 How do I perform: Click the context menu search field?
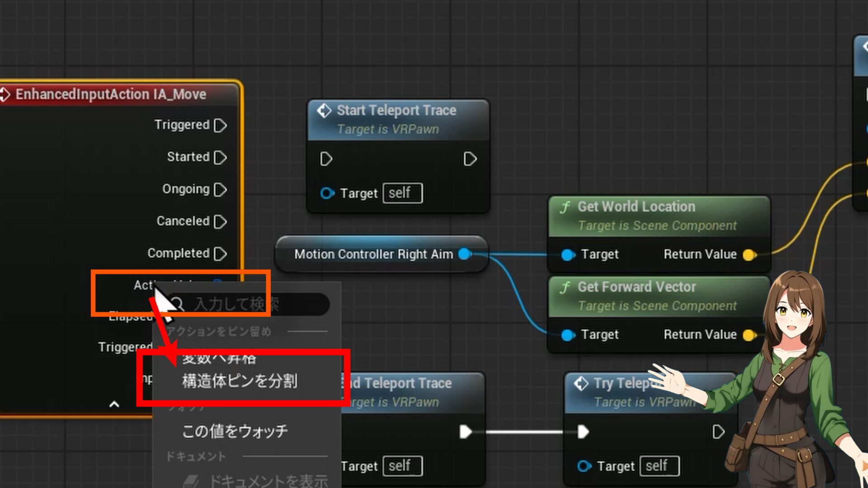tap(253, 304)
